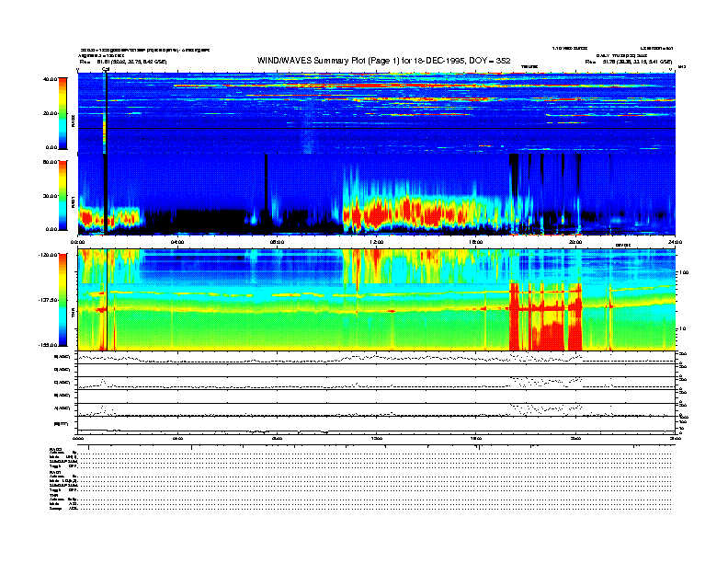This screenshot has width=728, height=563.
Task: Click the red burst region in TNR near 18:00–20:00
Action: [545, 316]
